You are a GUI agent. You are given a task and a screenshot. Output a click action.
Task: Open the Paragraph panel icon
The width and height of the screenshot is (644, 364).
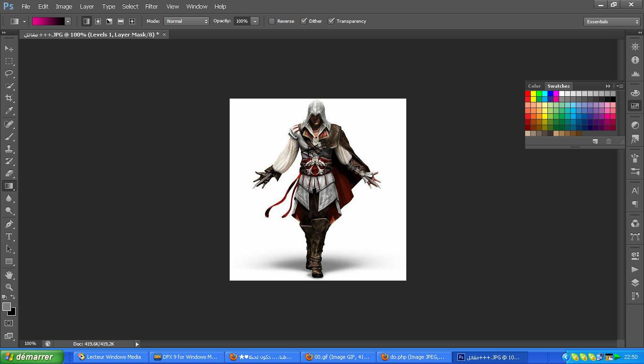point(635,204)
